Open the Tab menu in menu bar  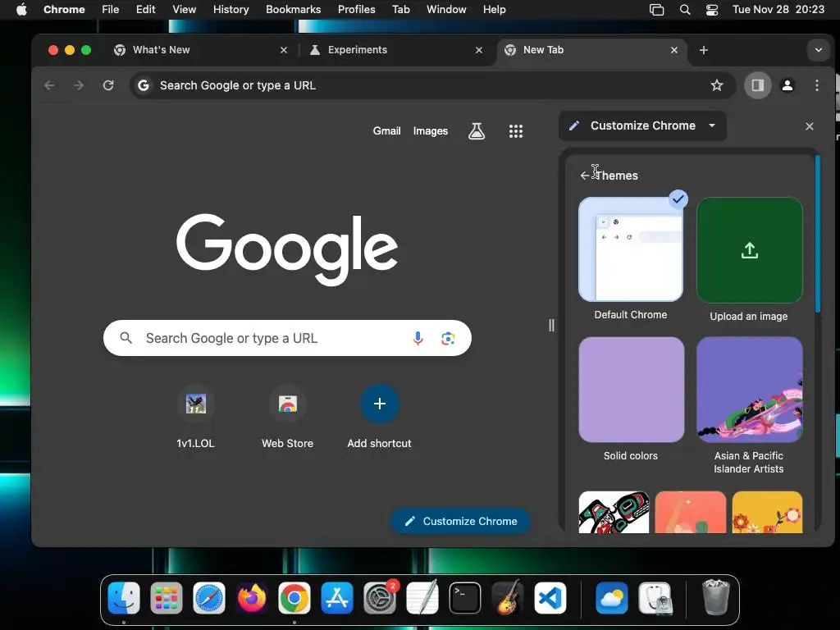400,10
